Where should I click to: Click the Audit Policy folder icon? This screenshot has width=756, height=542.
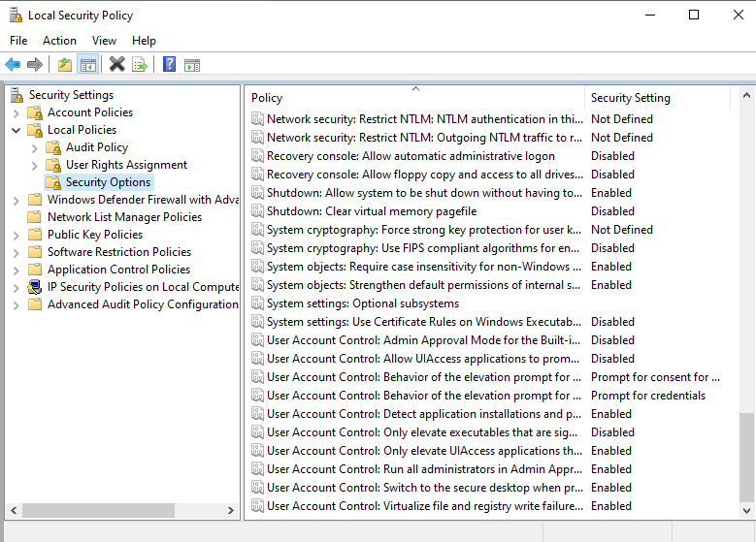point(53,147)
